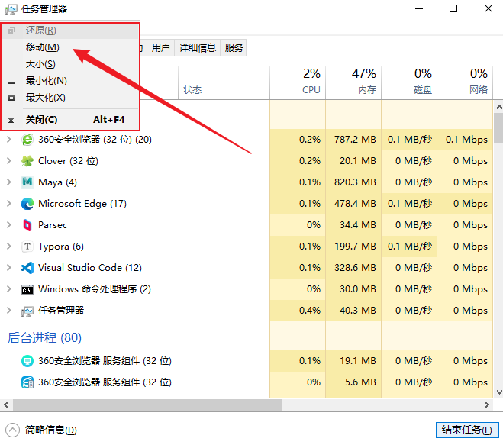Click the 328.6 MB memory cell
Viewport: 503px width, 448px height.
coord(355,267)
